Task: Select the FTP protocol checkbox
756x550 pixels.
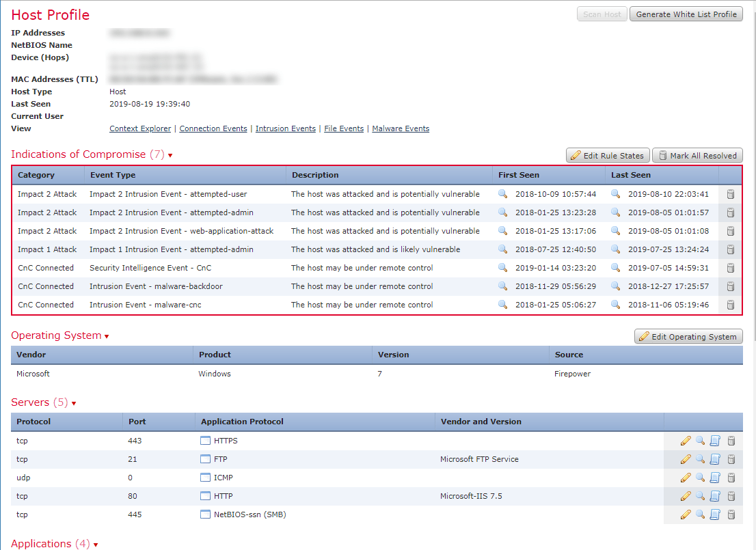Action: pos(205,458)
